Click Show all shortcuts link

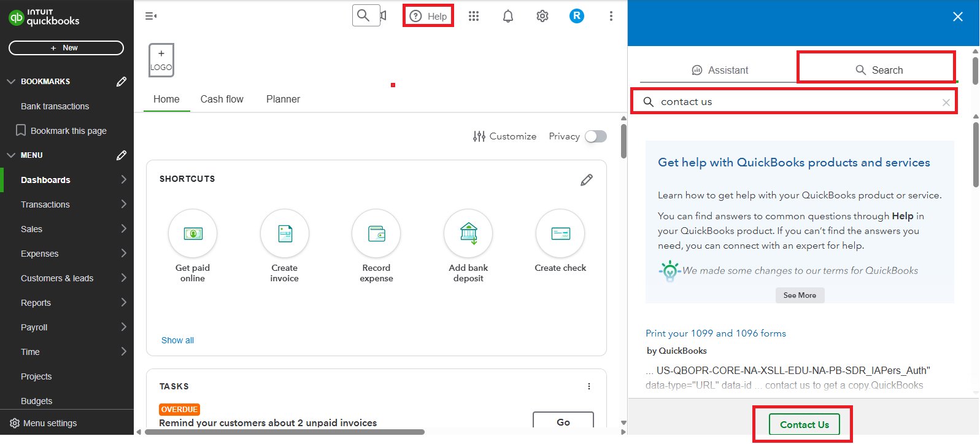[x=177, y=340]
